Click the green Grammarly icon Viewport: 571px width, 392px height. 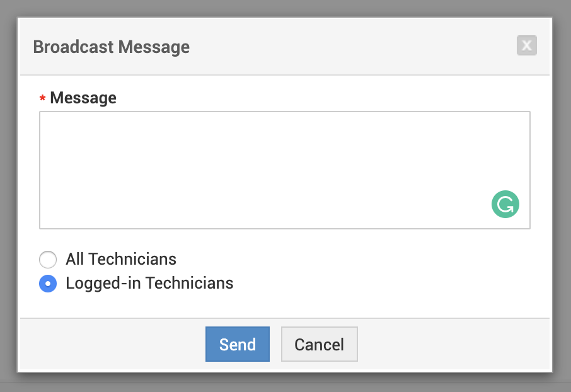coord(505,205)
